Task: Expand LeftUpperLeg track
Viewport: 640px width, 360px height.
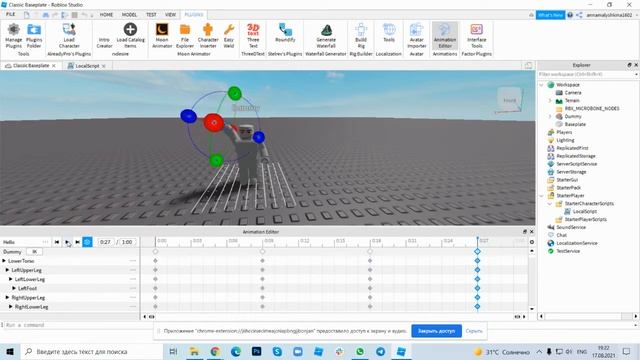Action: click(x=7, y=270)
